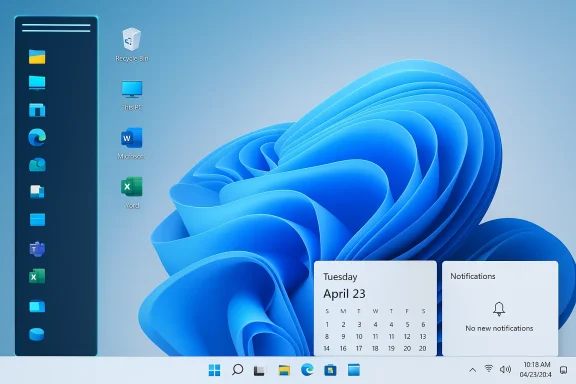The width and height of the screenshot is (576, 384).
Task: Select day 8 in the calendar
Action: click(327, 337)
